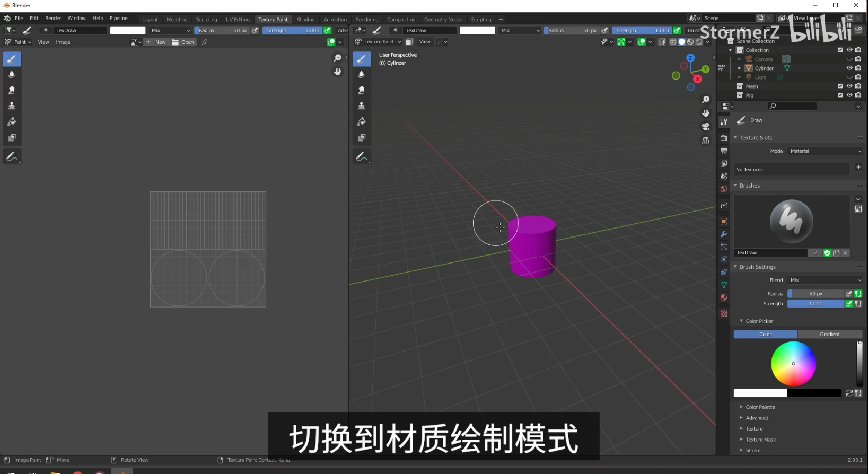Toggle Mesh collection exclude checkbox

coord(840,86)
